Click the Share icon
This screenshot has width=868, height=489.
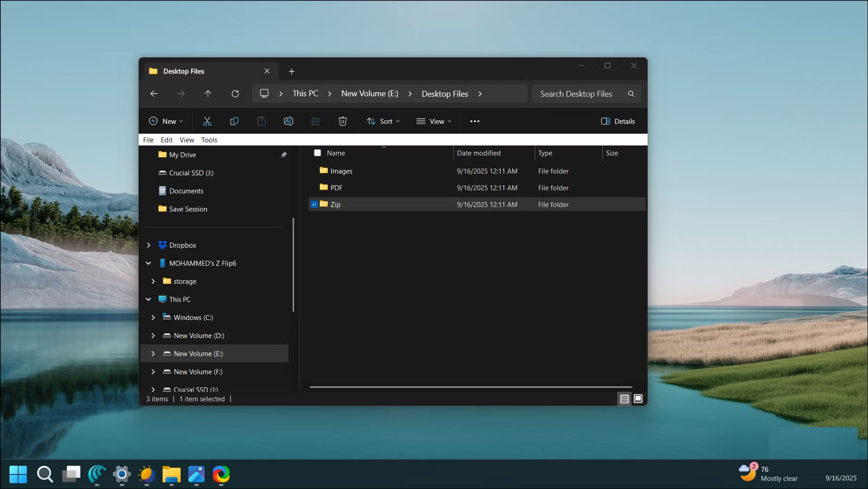click(x=316, y=121)
